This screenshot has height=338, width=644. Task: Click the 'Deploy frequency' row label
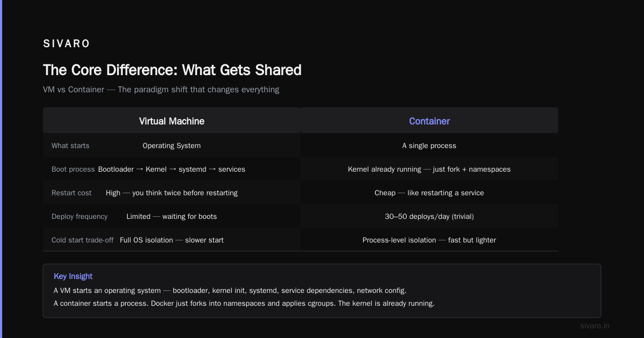79,217
